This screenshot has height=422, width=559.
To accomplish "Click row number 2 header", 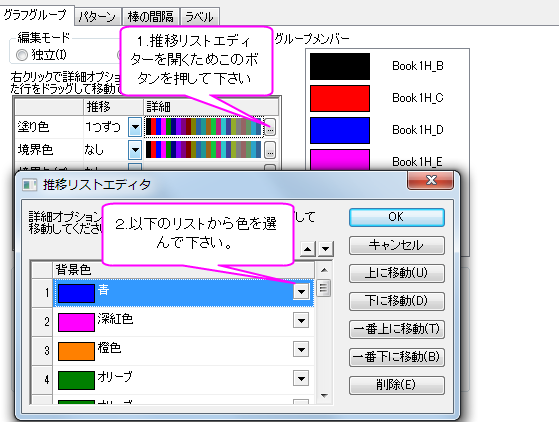I will [x=42, y=322].
